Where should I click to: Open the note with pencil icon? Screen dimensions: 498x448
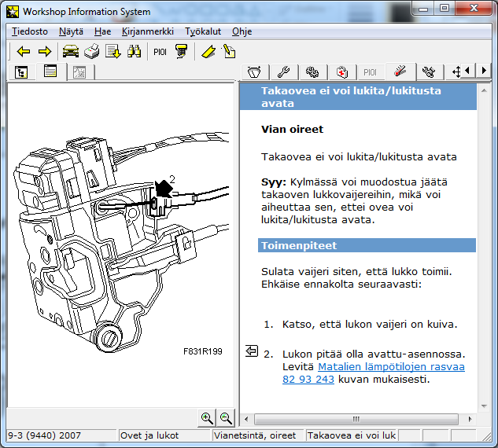[229, 51]
